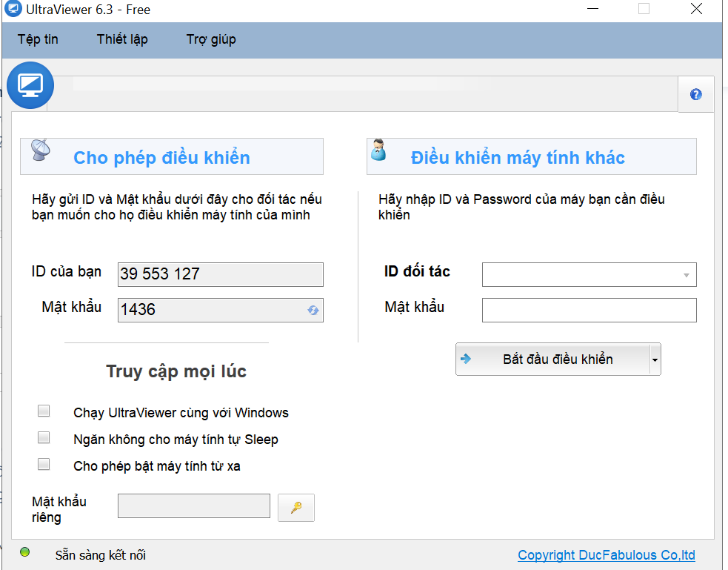Screen dimensions: 728x570
Task: Open the Tệp tin menu
Action: [38, 39]
